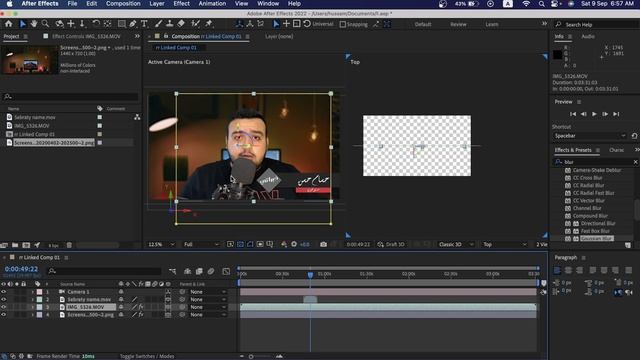The image size is (640, 360).
Task: Open the Animation menu
Action: coord(212,4)
